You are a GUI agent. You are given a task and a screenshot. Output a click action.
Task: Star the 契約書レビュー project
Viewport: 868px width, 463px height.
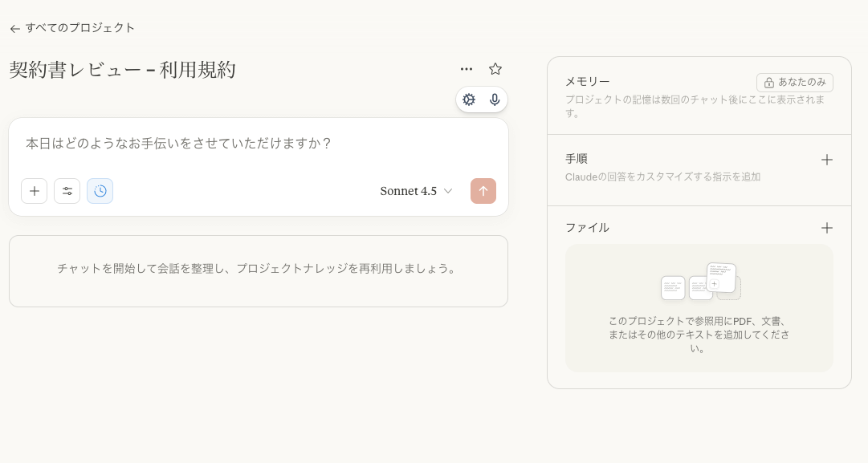pos(495,69)
